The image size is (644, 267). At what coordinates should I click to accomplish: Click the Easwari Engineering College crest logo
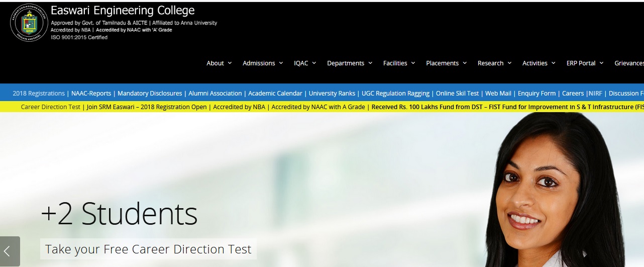point(29,23)
